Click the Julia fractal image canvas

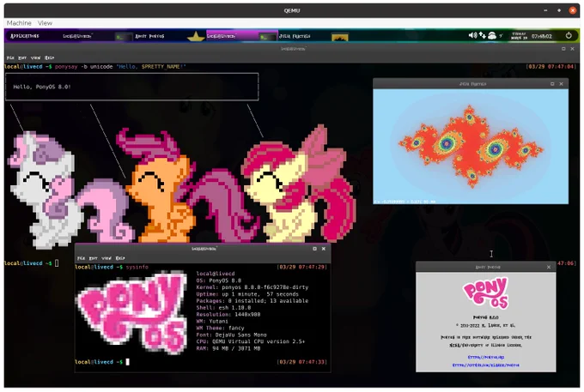471,146
